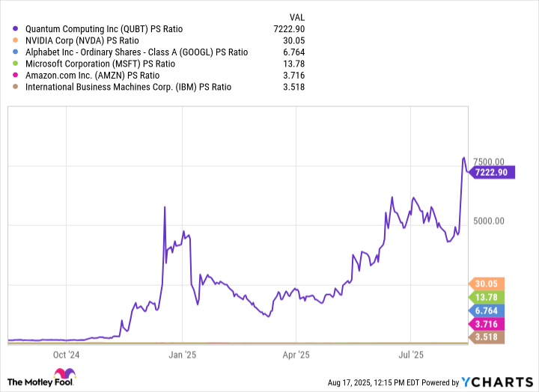Image resolution: width=539 pixels, height=392 pixels.
Task: Click the purple QUBT legend dot
Action: tap(16, 29)
